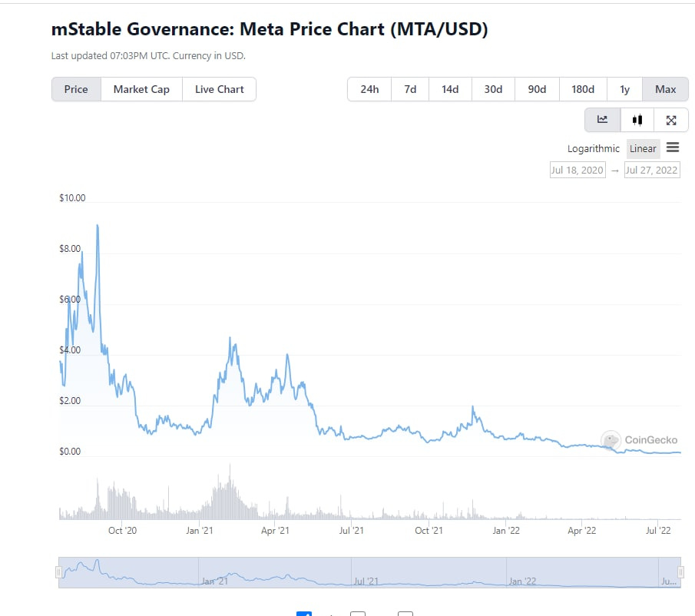Viewport: 695px width, 616px height.
Task: Click the $10.00 y-axis label
Action: [x=72, y=197]
